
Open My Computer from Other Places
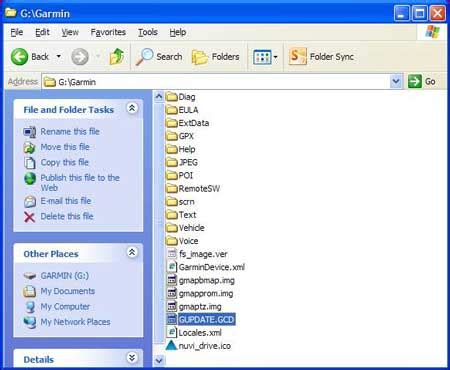[x=65, y=306]
